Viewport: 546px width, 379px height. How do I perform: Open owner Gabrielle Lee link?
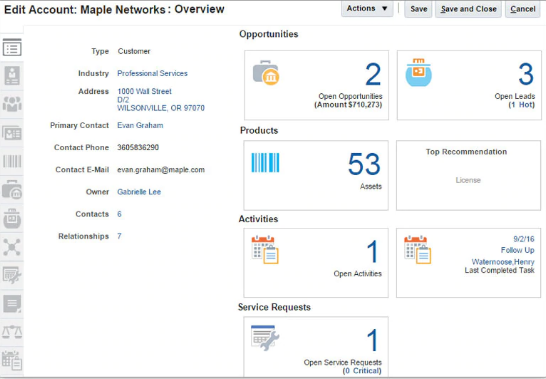coord(139,192)
